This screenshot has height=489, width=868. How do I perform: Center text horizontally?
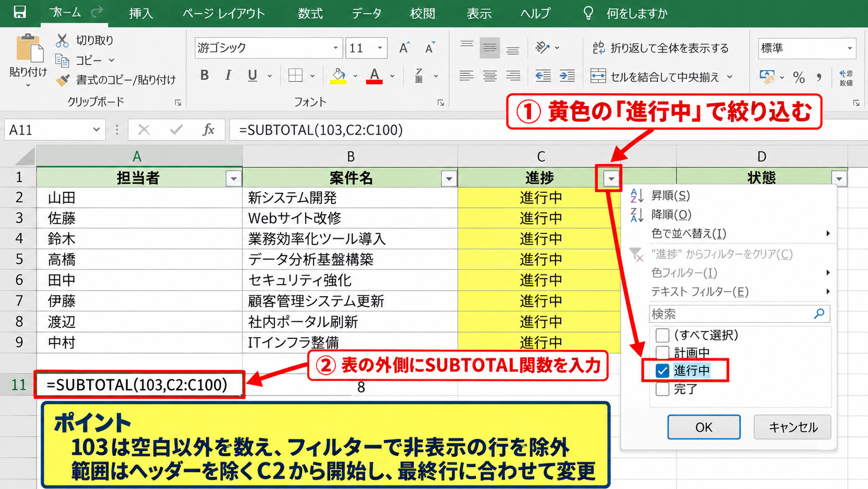(490, 76)
